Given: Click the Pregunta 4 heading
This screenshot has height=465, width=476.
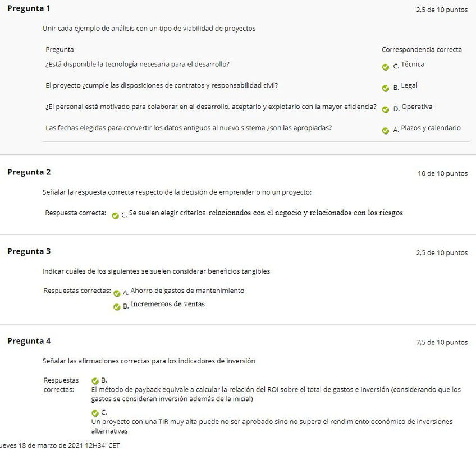Looking at the screenshot, I should 29,340.
